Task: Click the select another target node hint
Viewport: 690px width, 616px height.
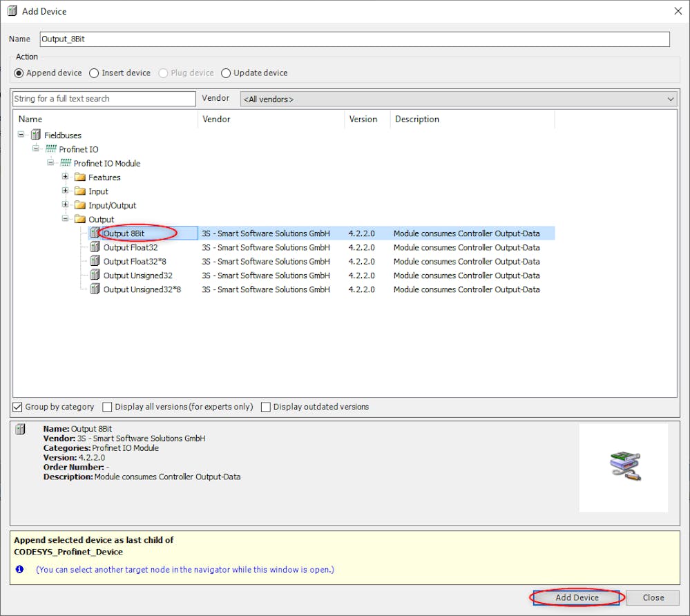Action: tap(185, 569)
